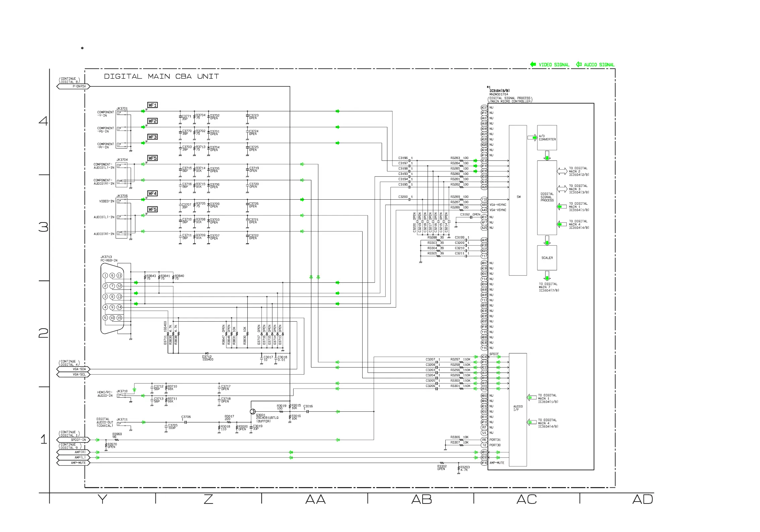Click the R3017 220 resistor label
The height and width of the screenshot is (532, 760).
point(229,418)
